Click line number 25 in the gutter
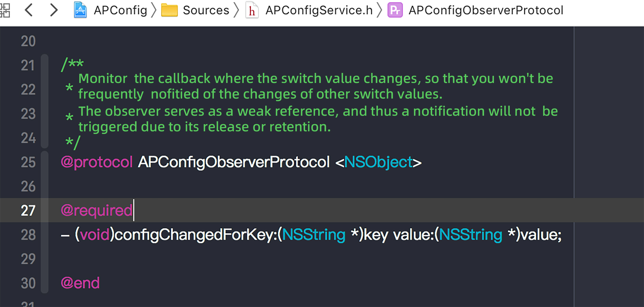644x307 pixels. pos(28,162)
